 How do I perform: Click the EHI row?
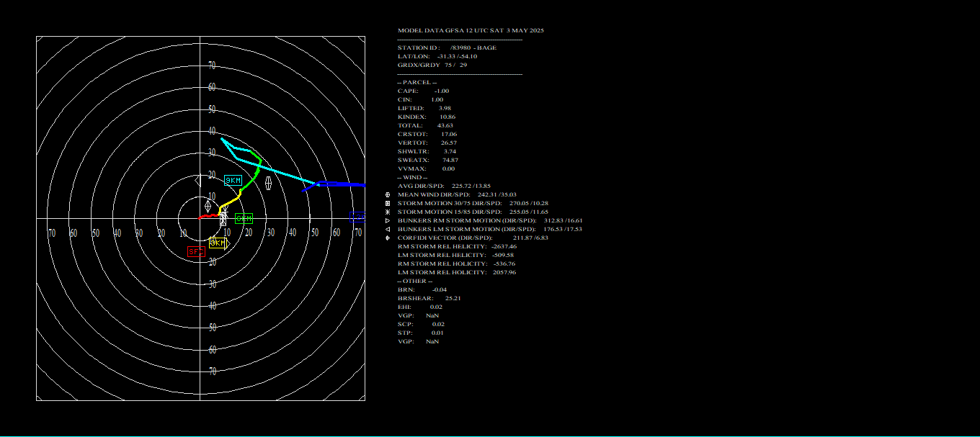coord(420,307)
